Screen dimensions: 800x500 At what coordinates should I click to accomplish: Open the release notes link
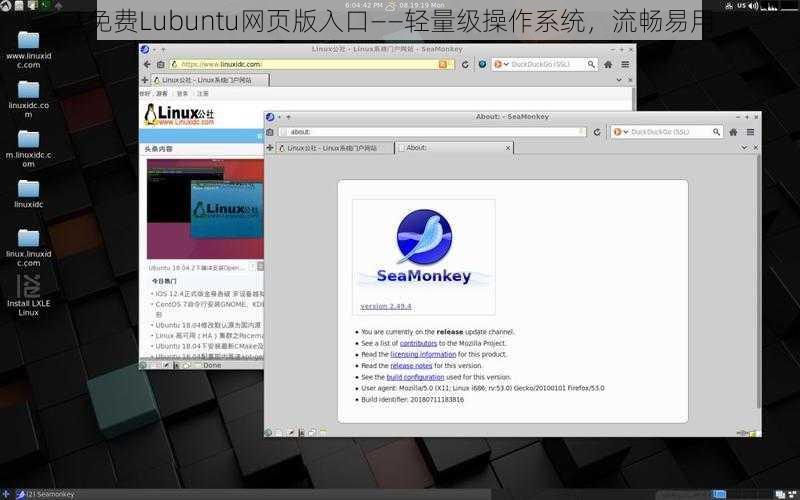411,366
